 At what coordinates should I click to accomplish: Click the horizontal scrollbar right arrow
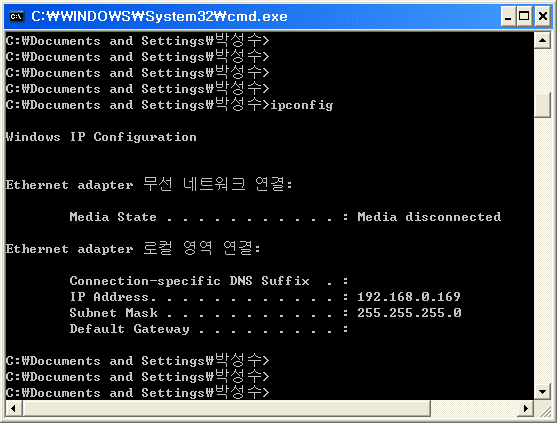[x=526, y=408]
